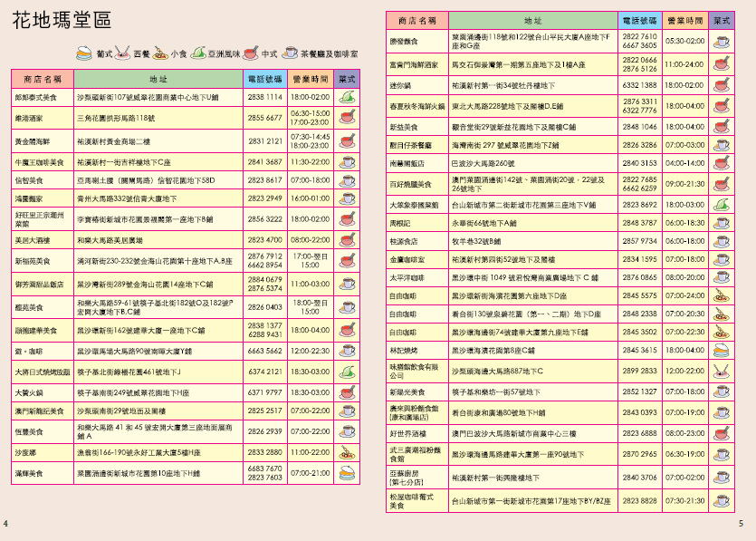The image size is (756, 541).
Task: Click the phone number 2826 3286
Action: point(639,145)
